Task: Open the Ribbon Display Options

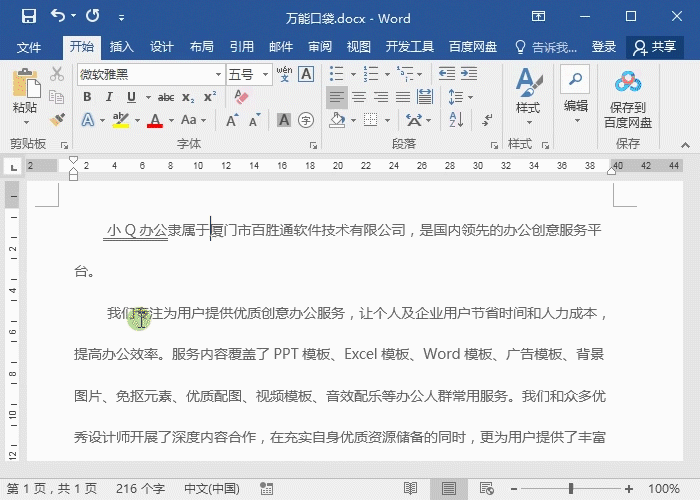Action: (x=538, y=17)
